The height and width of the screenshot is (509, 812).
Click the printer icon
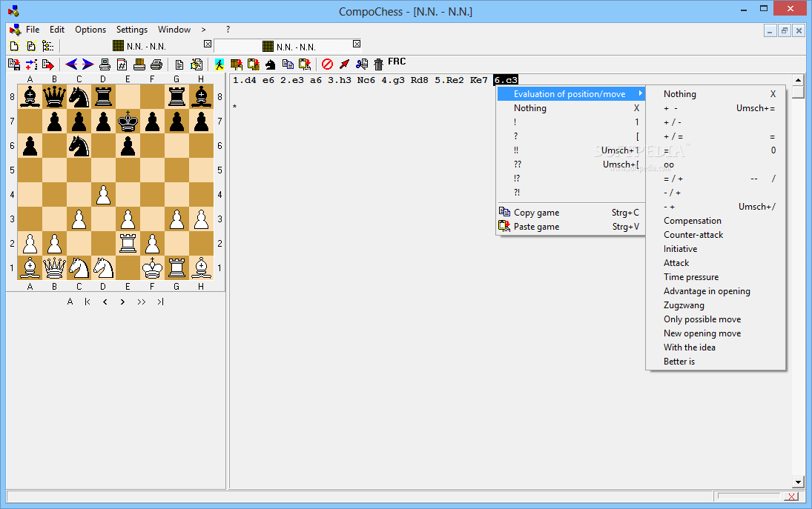point(156,64)
